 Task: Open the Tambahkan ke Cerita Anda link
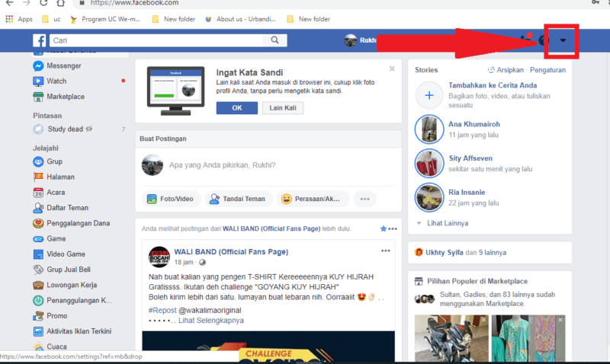click(x=493, y=85)
